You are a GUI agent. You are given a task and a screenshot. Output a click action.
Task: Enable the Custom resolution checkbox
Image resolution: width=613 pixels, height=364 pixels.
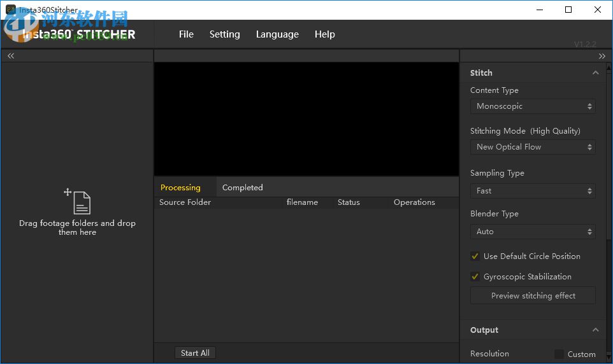[x=559, y=354]
